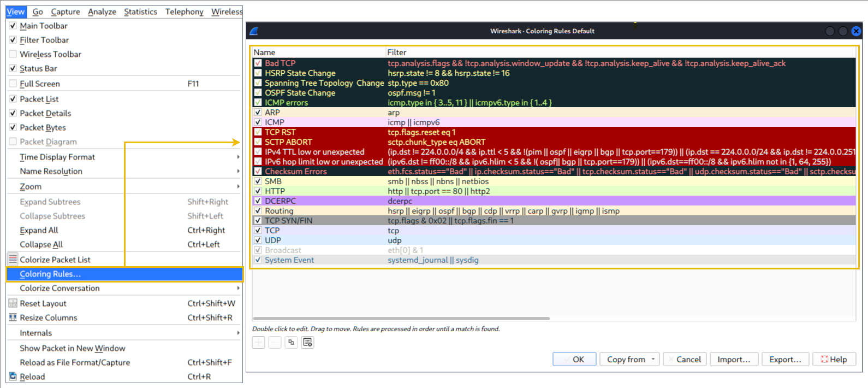Uncheck the ARP rule checkbox

tap(258, 113)
